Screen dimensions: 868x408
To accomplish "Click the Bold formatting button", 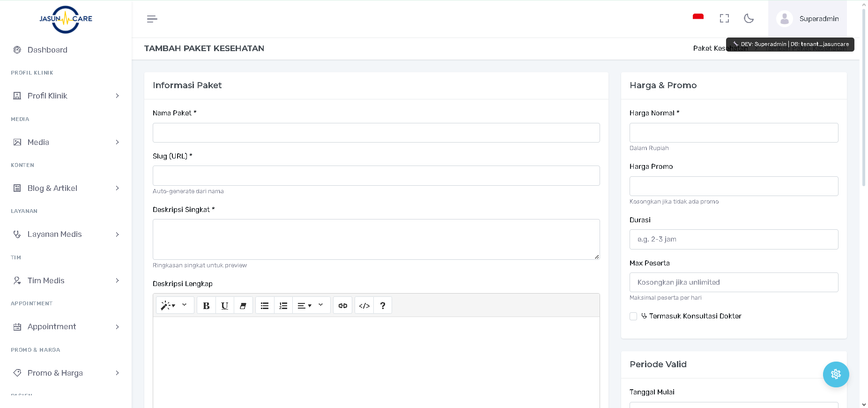I will tap(206, 306).
